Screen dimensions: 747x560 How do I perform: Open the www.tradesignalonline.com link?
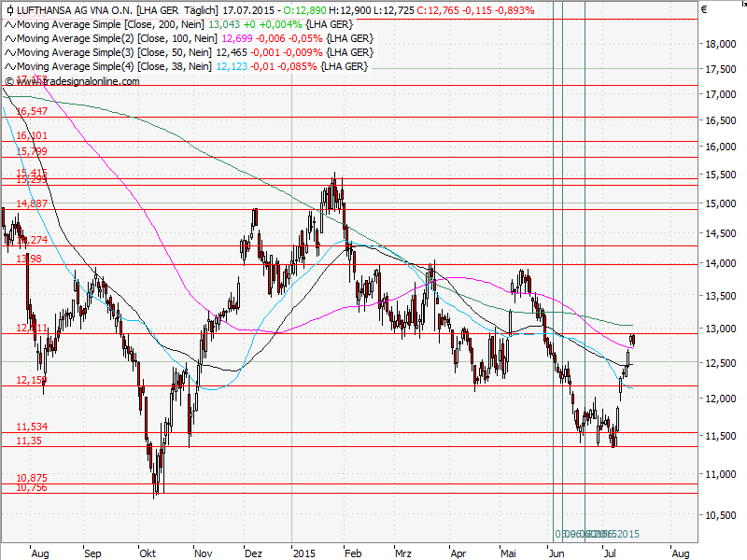click(x=77, y=80)
